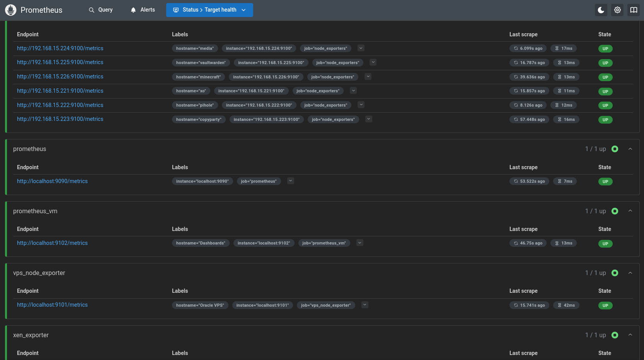The height and width of the screenshot is (360, 644).
Task: Expand labels for minecraft row
Action: 368,76
